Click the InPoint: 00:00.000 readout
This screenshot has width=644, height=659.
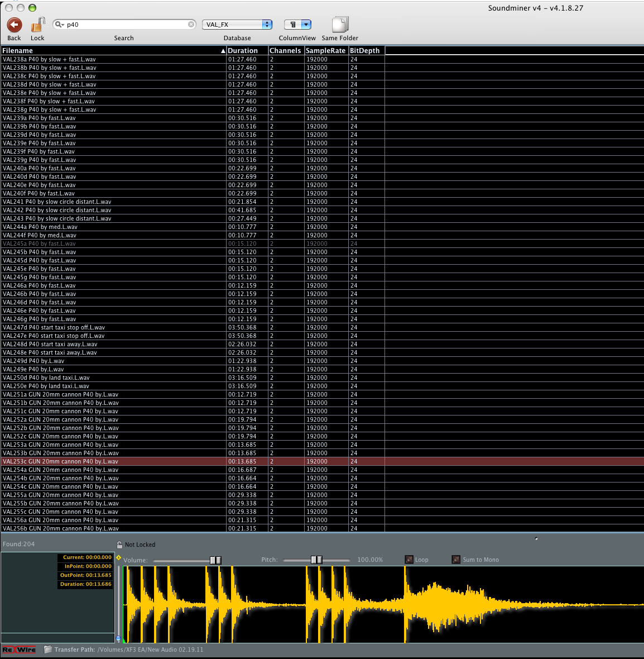click(x=87, y=566)
